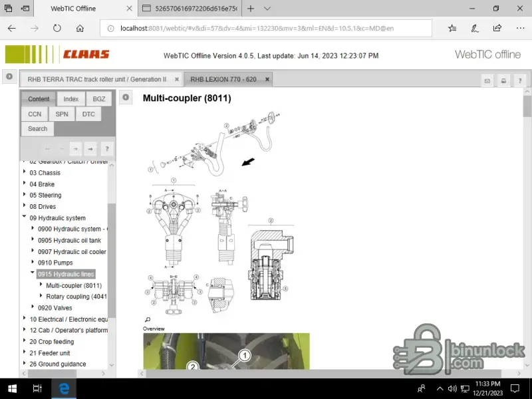
Task: Go to browser home page icon
Action: click(x=80, y=29)
